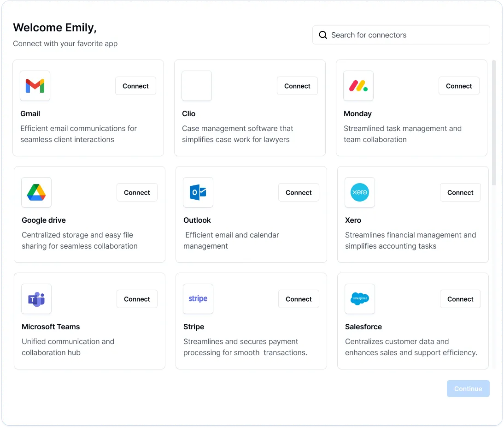The image size is (504, 428).
Task: Click the Google Drive triangle logo
Action: tap(36, 192)
